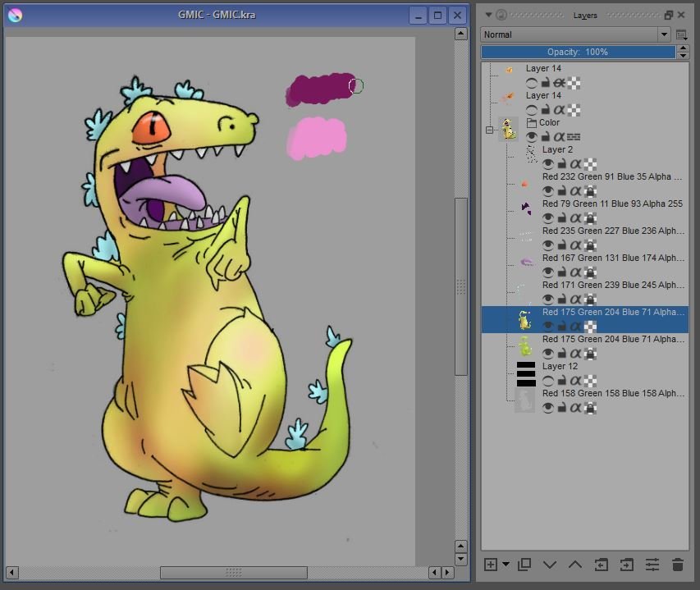
Task: Increase opacity with spinner up arrow
Action: pos(683,48)
